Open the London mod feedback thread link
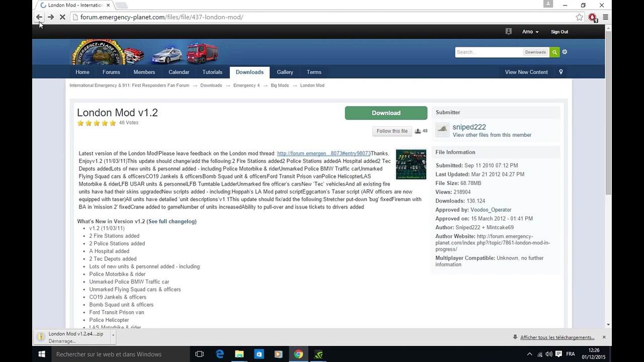 (x=324, y=153)
